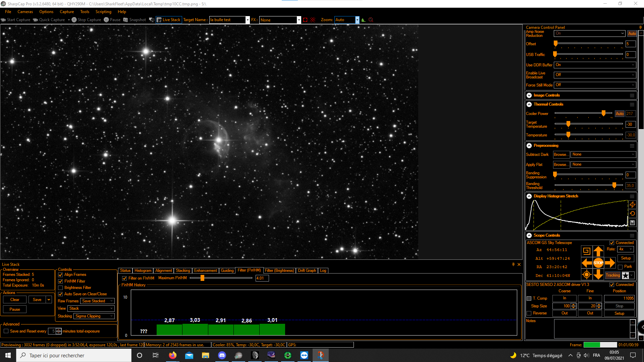Enable the Brightness Filter checkbox

coord(60,288)
